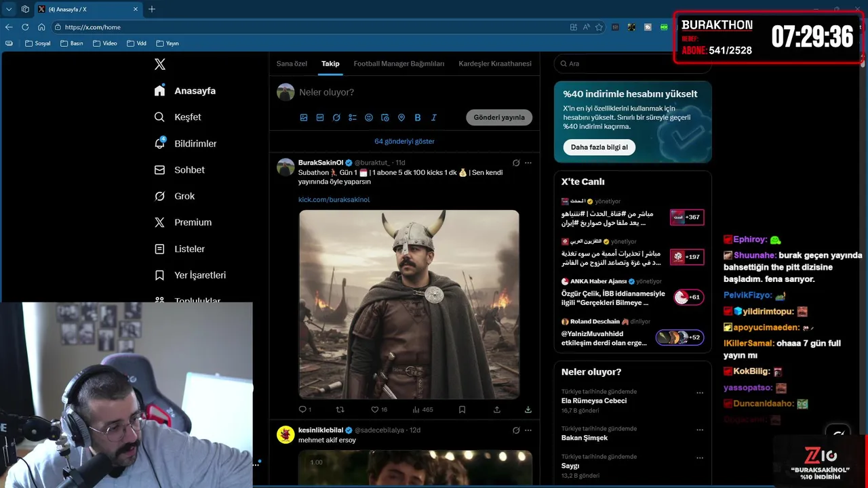This screenshot has height=488, width=868.
Task: Share BurakSakinOl's post
Action: (497, 409)
